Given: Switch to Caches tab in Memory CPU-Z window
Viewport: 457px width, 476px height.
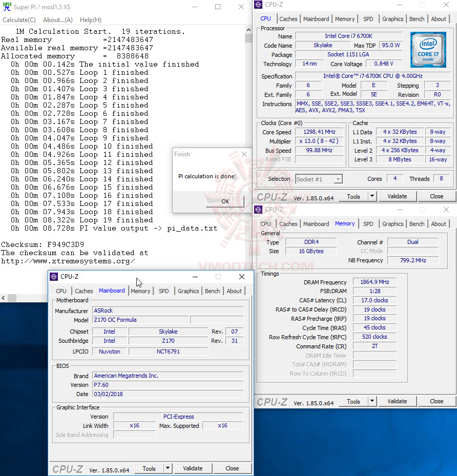Looking at the screenshot, I should 288,224.
